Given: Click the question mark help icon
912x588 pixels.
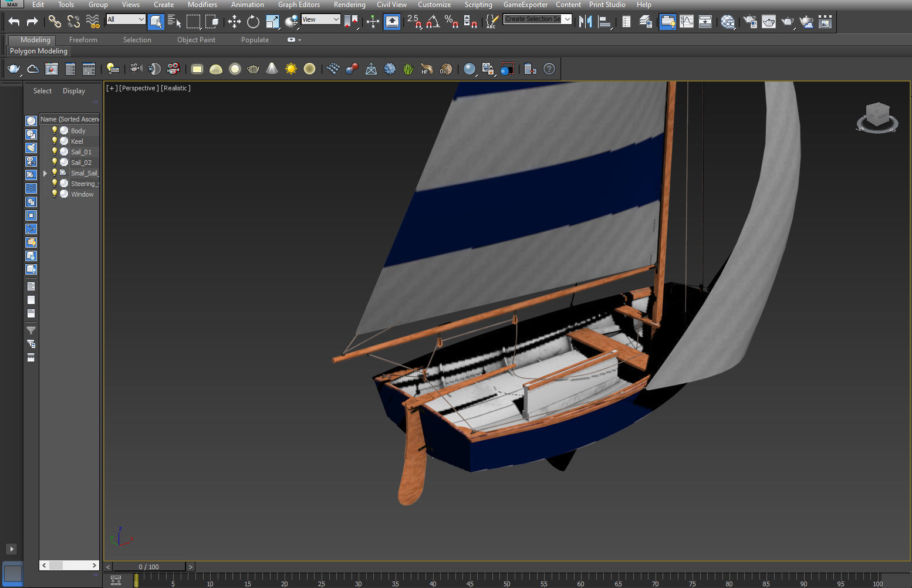Looking at the screenshot, I should [549, 69].
